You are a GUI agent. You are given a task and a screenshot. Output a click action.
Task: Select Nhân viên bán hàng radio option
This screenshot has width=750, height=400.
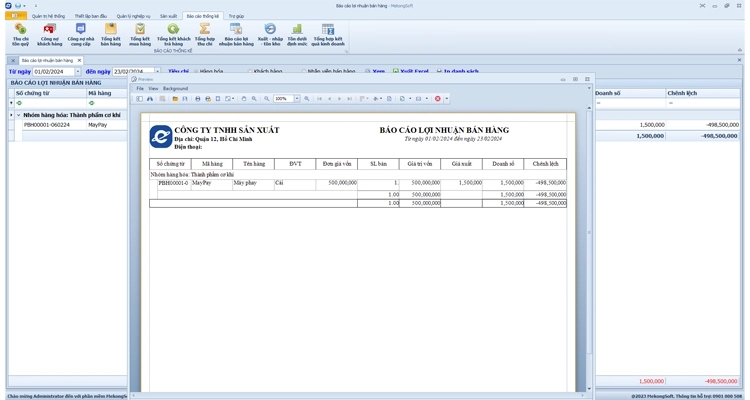(x=304, y=72)
